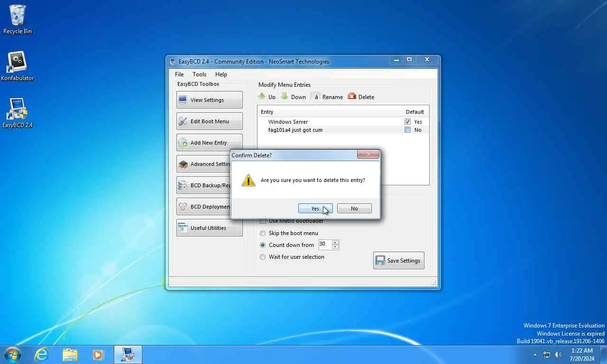Sort by the Entry column header

pos(330,112)
